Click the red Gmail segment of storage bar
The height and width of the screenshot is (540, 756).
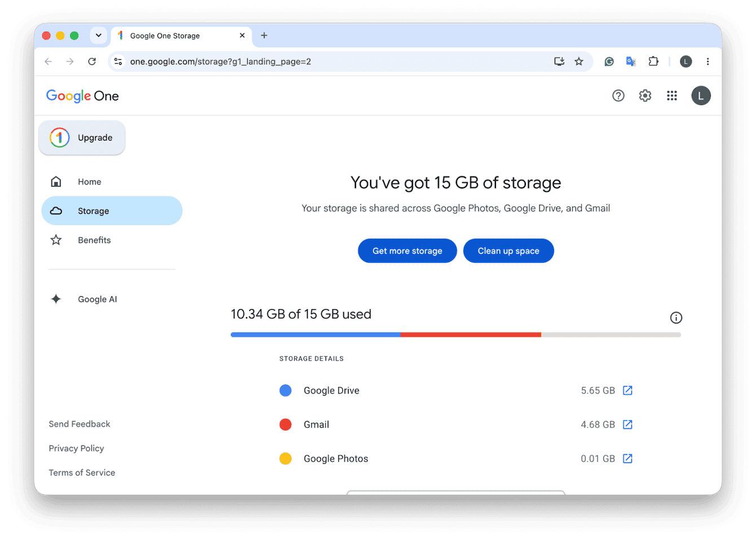tap(471, 335)
